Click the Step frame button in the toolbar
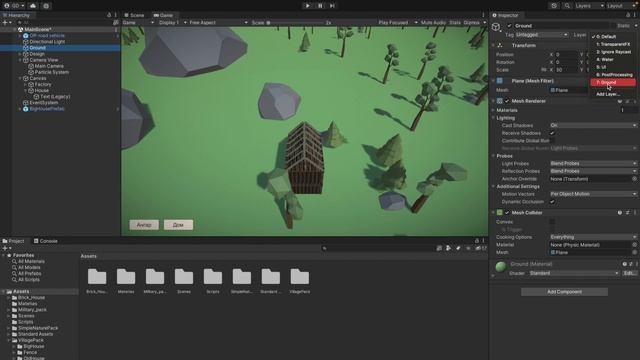This screenshot has width=640, height=360. 332,6
